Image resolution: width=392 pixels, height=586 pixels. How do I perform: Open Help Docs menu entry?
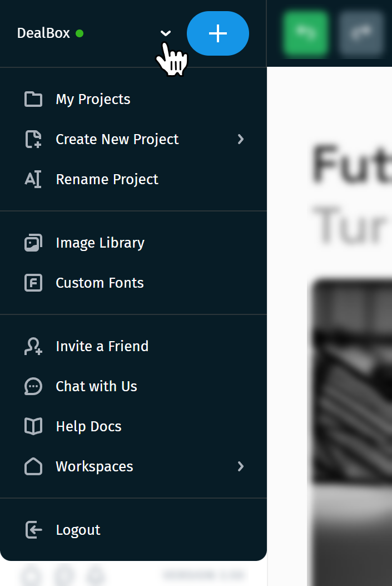point(133,426)
